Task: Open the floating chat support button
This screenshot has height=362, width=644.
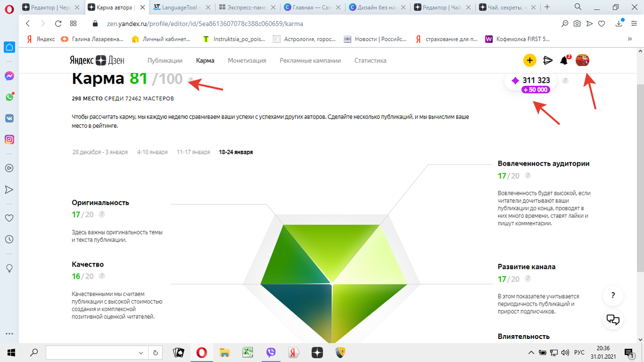Action: (x=613, y=320)
